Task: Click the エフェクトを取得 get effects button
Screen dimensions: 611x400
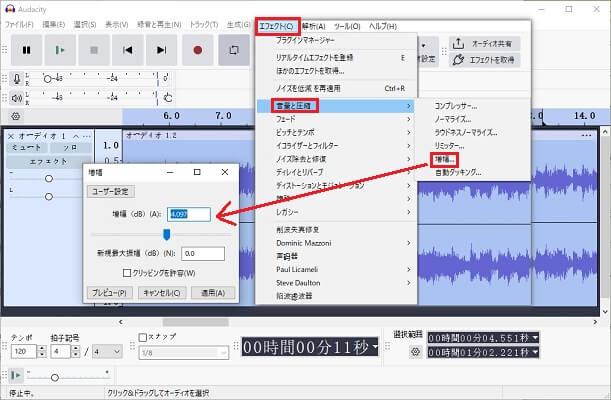Action: coord(484,60)
